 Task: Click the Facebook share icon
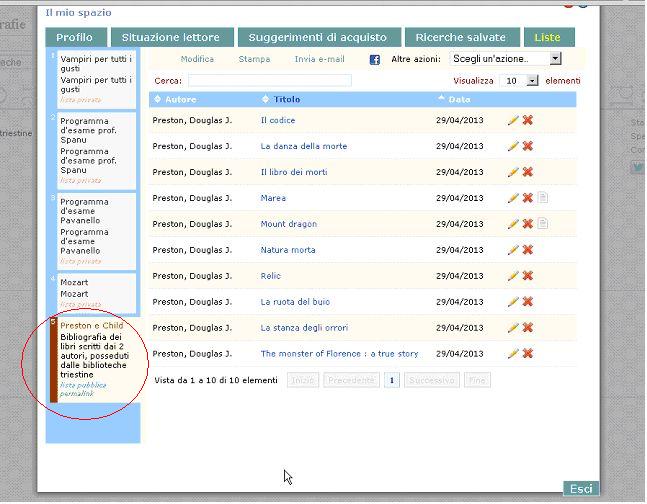click(x=375, y=60)
